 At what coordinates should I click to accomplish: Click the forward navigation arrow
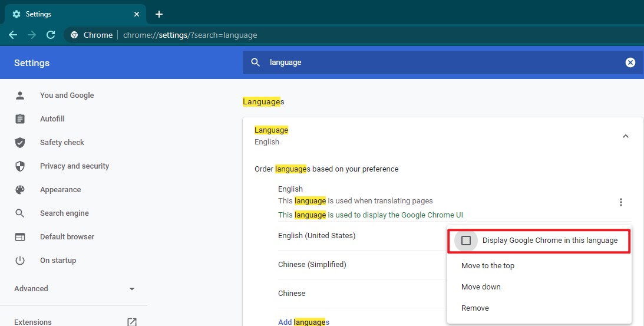[32, 35]
